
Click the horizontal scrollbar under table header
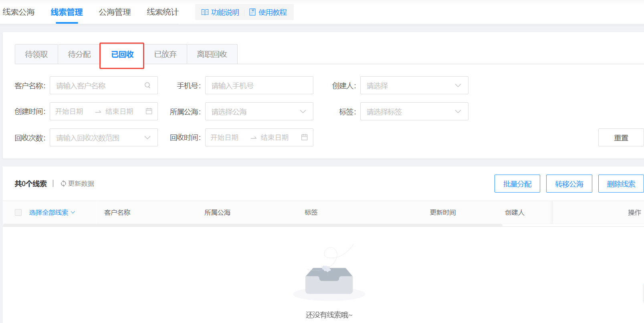(x=252, y=225)
